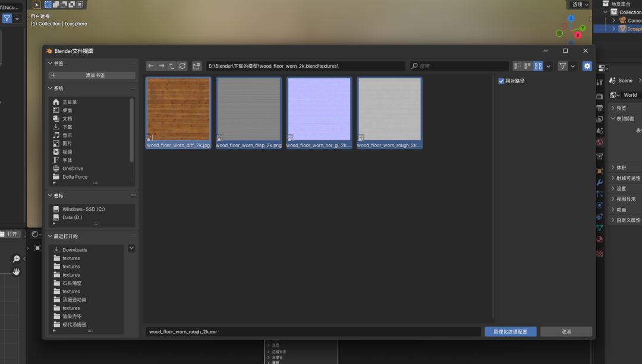Refresh the file list
The width and height of the screenshot is (642, 364).
click(182, 66)
